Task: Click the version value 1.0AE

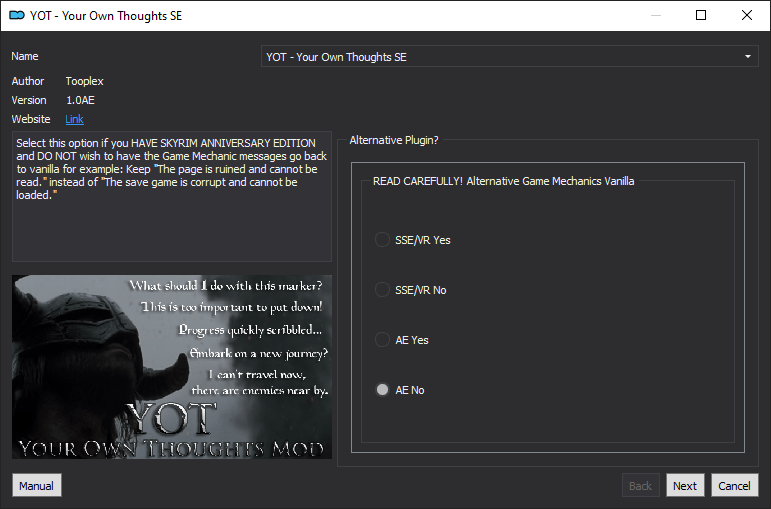Action: point(80,100)
